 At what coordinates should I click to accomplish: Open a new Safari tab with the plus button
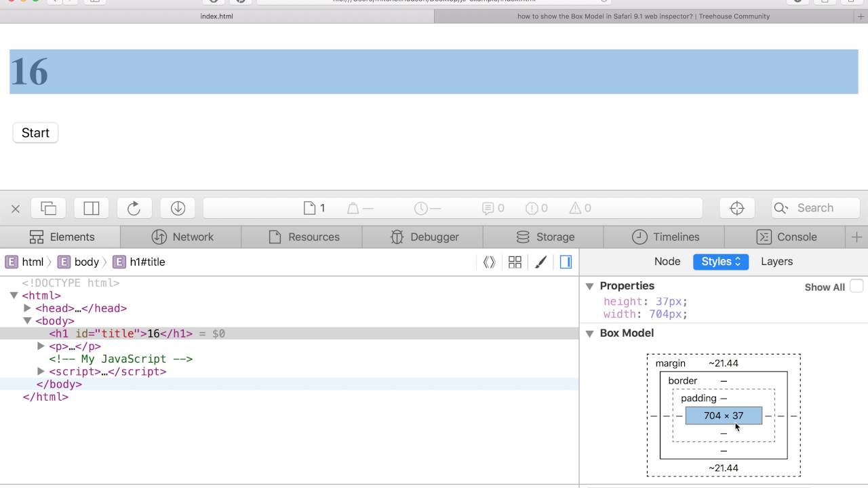pos(861,16)
